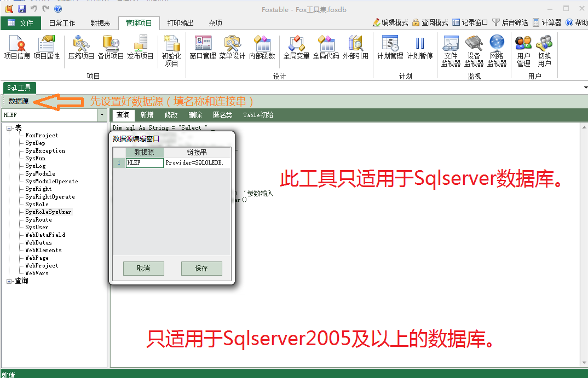Select the SysUser table in tree
The height and width of the screenshot is (378, 588).
(37, 228)
